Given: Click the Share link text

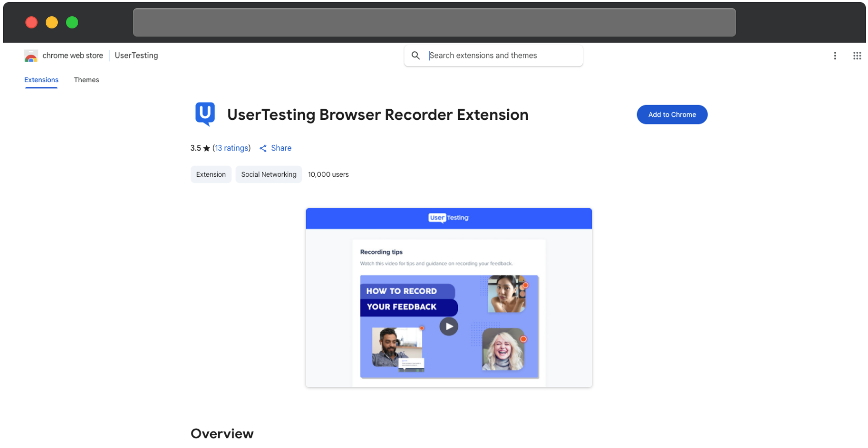Looking at the screenshot, I should point(281,148).
